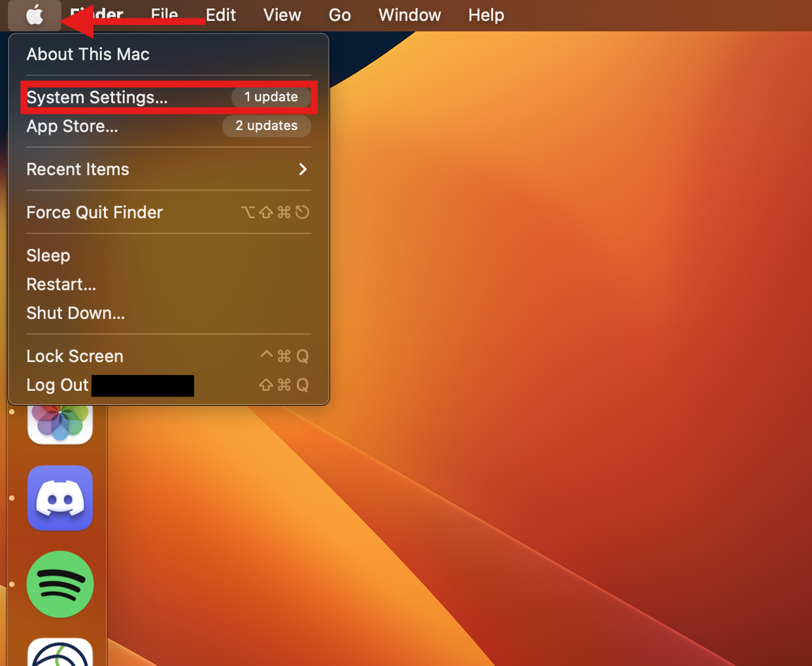
Task: Put the Mac to Sleep
Action: (x=48, y=256)
